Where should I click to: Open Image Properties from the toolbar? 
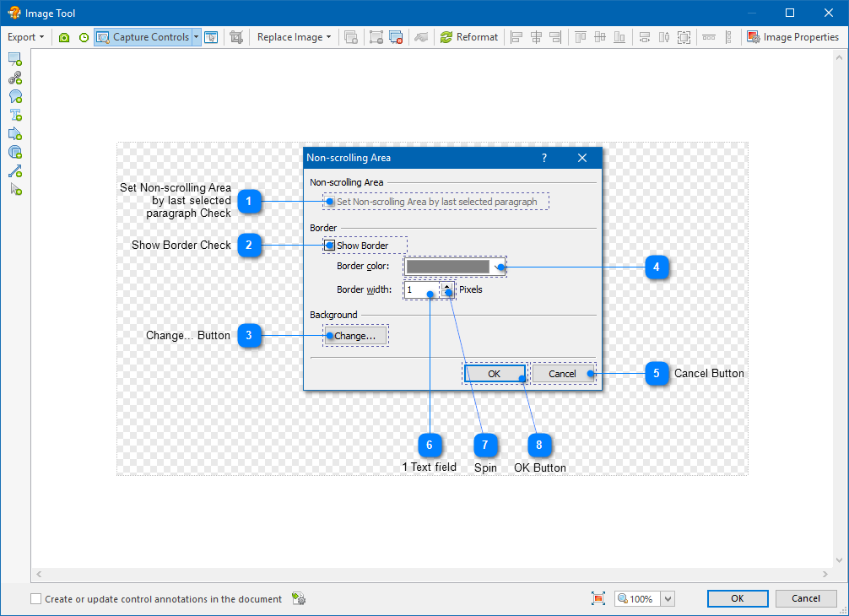point(792,37)
